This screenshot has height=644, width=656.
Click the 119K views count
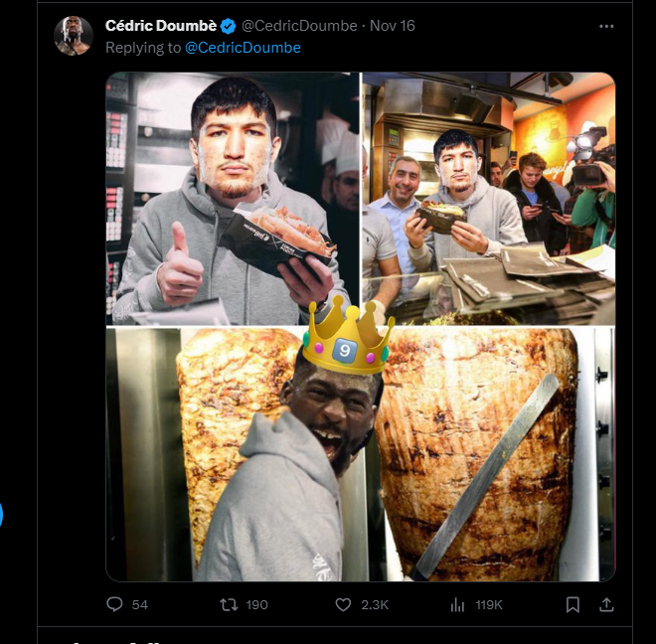click(x=489, y=604)
